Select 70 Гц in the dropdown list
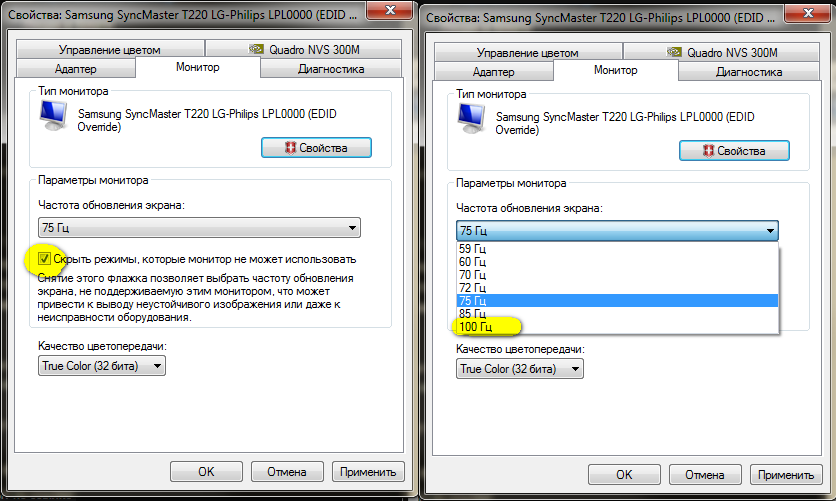This screenshot has width=836, height=501. [x=617, y=274]
